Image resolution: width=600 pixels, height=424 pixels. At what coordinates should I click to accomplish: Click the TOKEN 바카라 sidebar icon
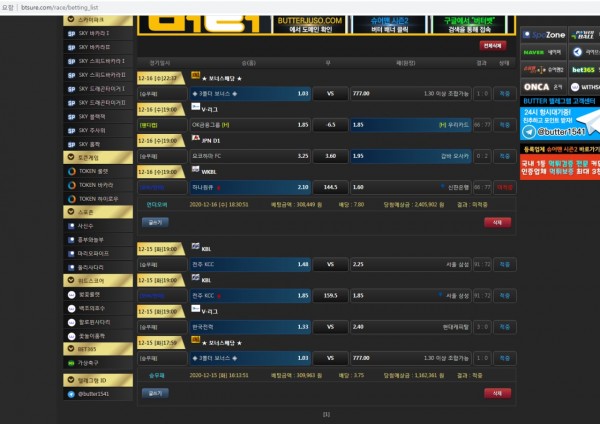coord(71,185)
